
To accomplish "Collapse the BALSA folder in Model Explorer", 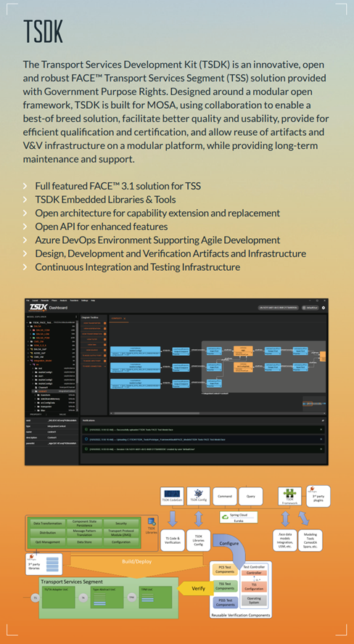I will coord(28,326).
